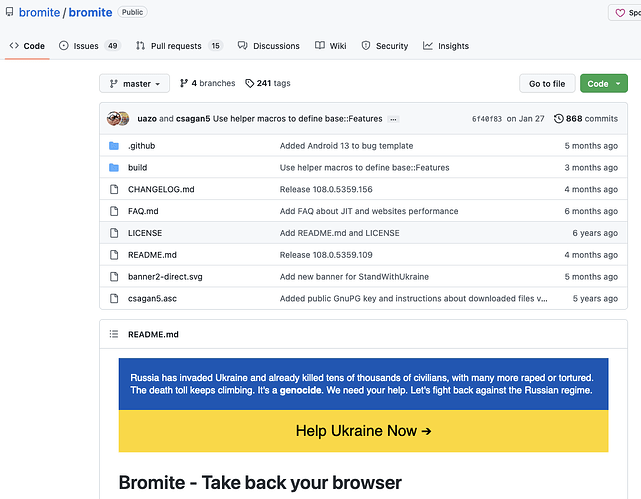The height and width of the screenshot is (499, 641).
Task: Switch to the Code tab
Action: [27, 46]
